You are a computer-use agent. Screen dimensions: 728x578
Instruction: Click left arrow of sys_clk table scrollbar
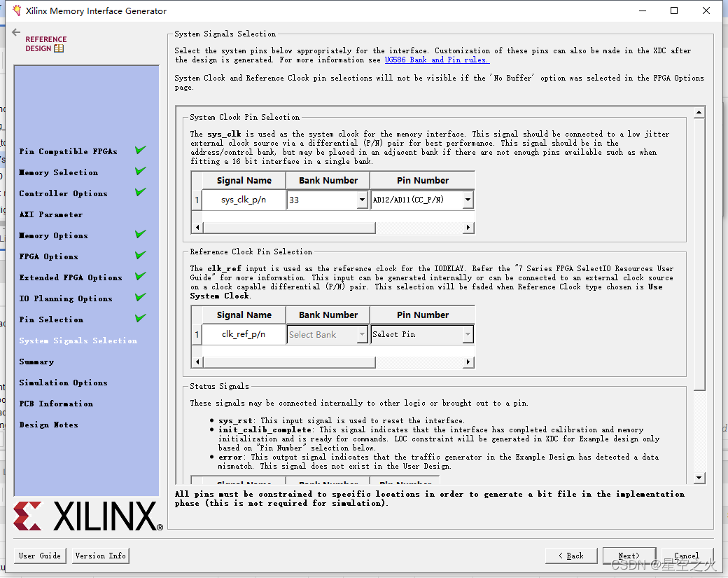(x=198, y=227)
